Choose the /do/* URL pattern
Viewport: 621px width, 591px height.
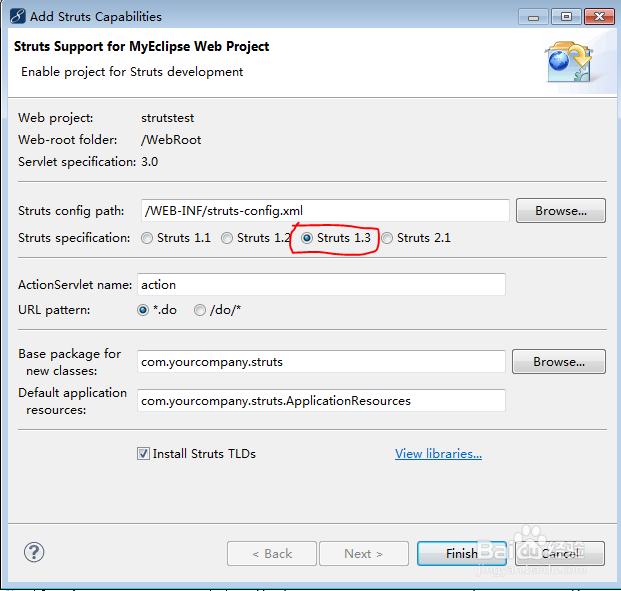point(200,310)
